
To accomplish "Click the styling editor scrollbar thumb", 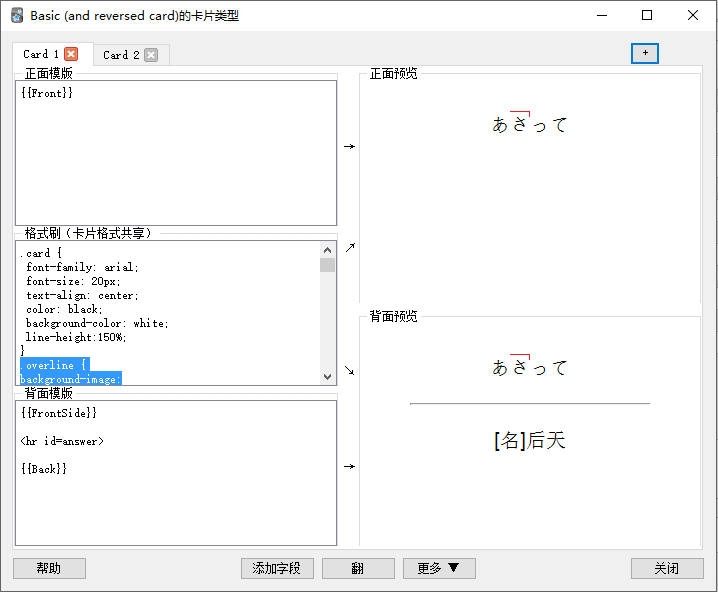I will [327, 265].
